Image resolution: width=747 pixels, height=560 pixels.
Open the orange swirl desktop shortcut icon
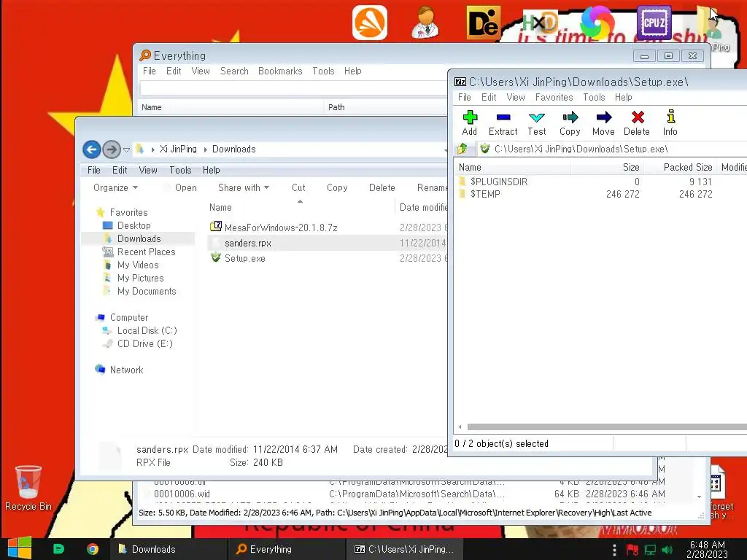[370, 23]
